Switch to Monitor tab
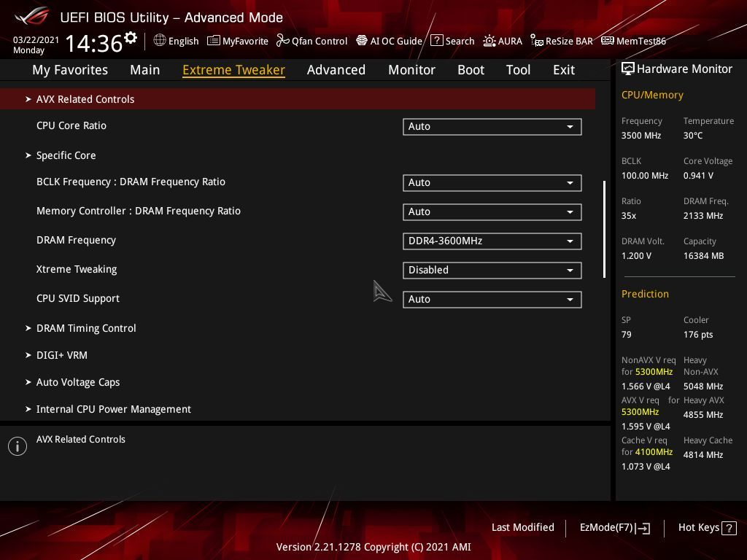This screenshot has width=747, height=560. [x=411, y=70]
